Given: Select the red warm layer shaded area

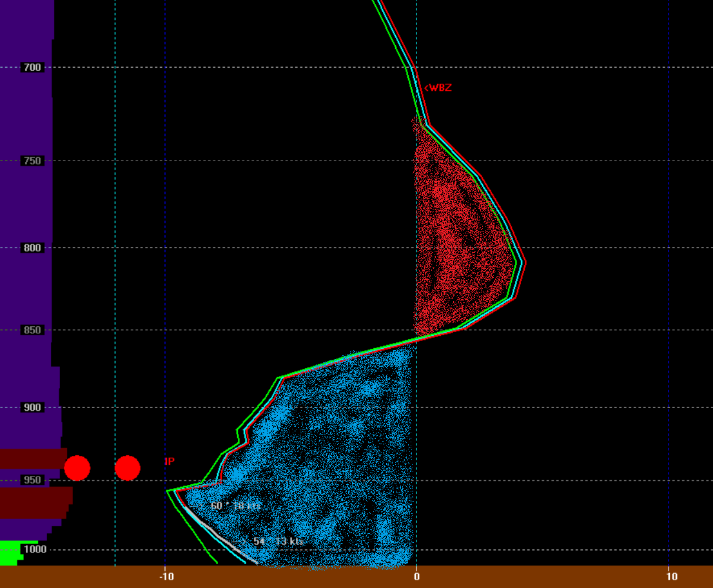Looking at the screenshot, I should point(458,245).
